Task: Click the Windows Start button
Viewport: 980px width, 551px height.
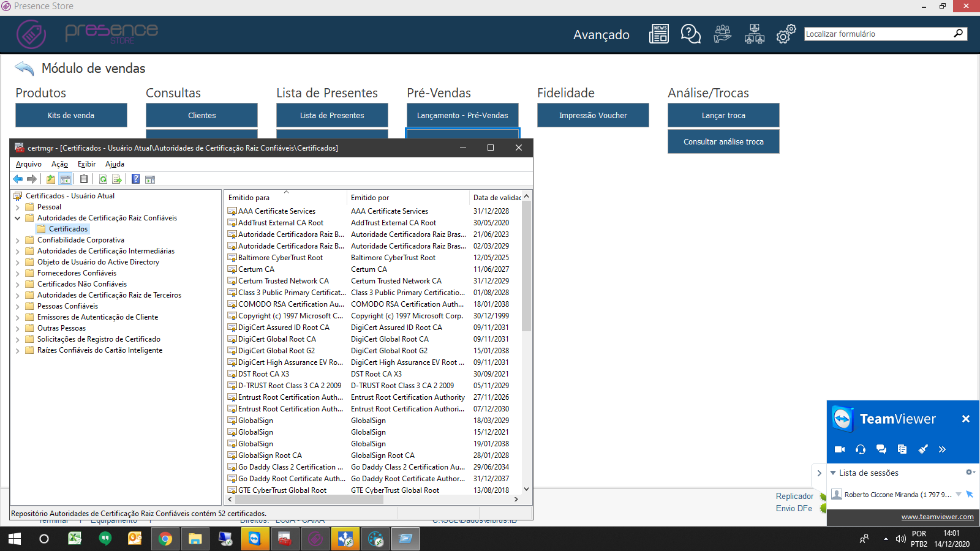Action: (x=15, y=539)
